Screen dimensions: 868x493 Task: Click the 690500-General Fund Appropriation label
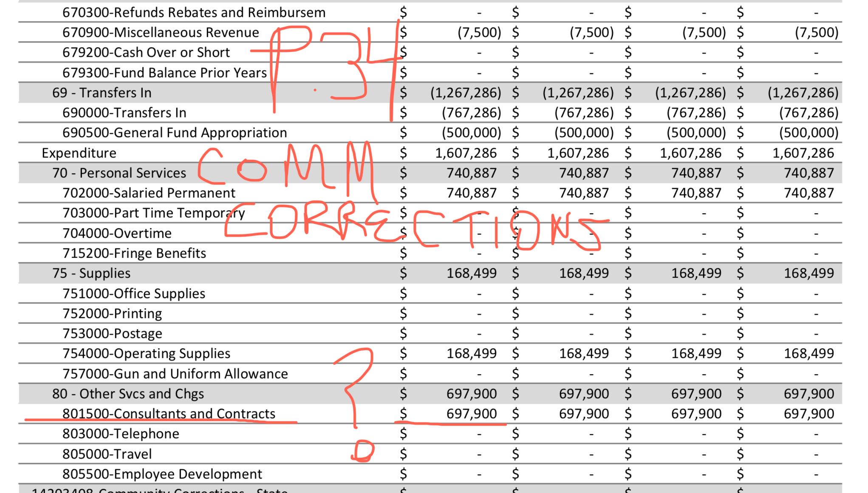click(174, 133)
